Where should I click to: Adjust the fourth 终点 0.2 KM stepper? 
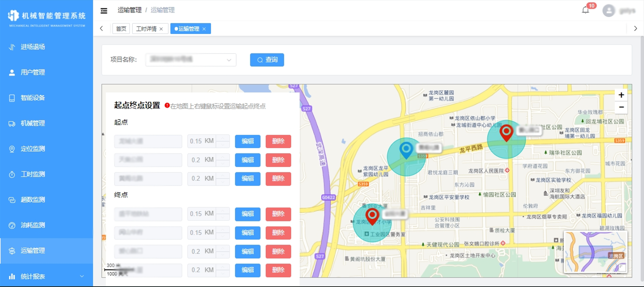pos(223,270)
